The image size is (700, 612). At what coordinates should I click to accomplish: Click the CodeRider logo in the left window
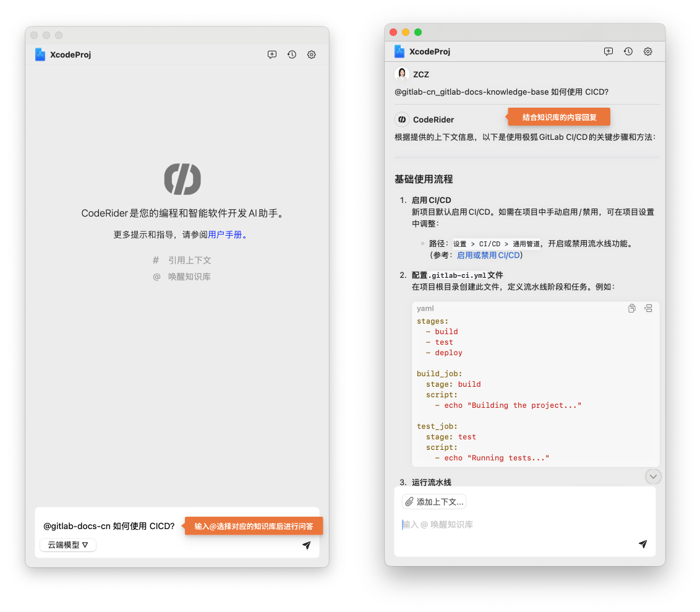coord(182,179)
